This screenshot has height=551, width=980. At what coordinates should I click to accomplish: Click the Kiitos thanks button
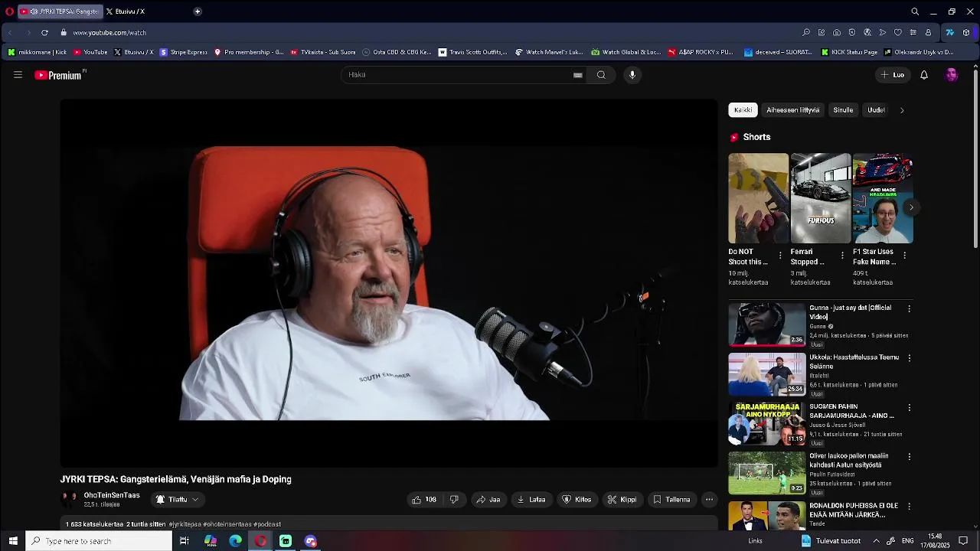(577, 500)
